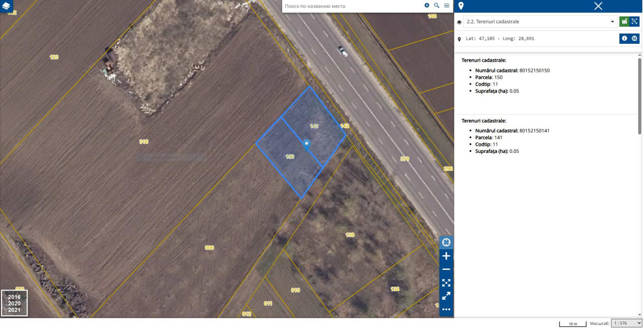Open the layers panel icon at top-left
The image size is (644, 328).
pos(6,6)
